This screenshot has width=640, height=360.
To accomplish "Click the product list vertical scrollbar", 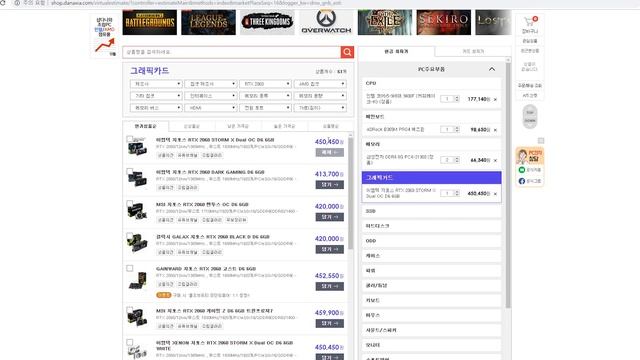I will tap(351, 192).
